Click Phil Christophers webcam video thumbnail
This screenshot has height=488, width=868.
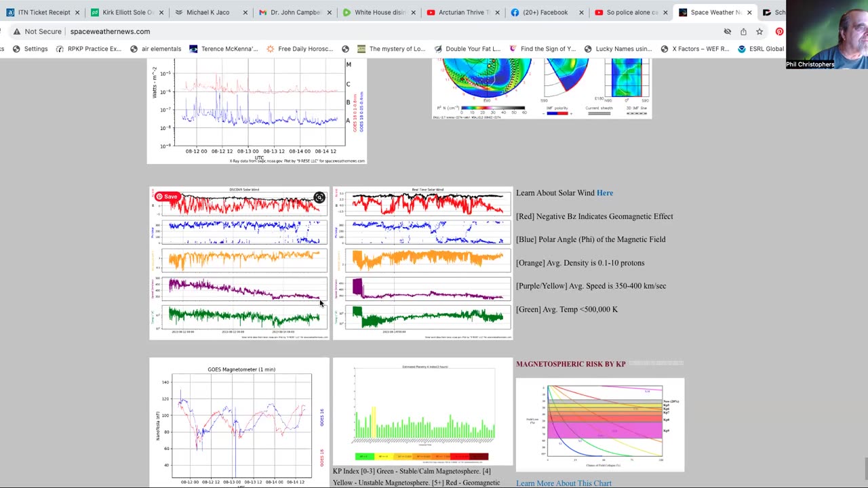pyautogui.click(x=827, y=35)
